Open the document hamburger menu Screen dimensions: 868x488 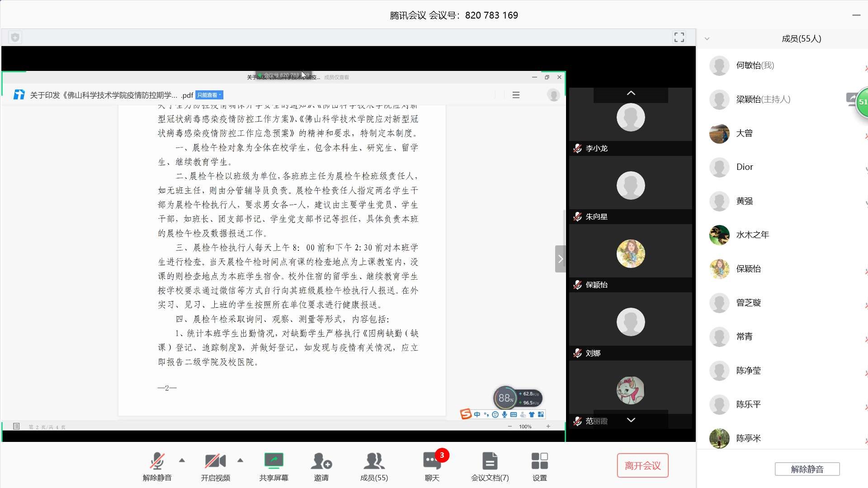pos(516,95)
